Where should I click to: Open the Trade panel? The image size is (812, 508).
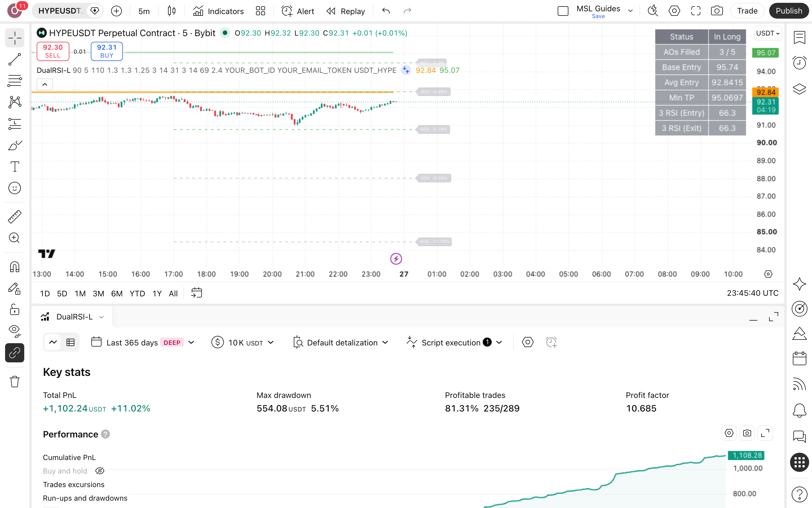coord(747,11)
